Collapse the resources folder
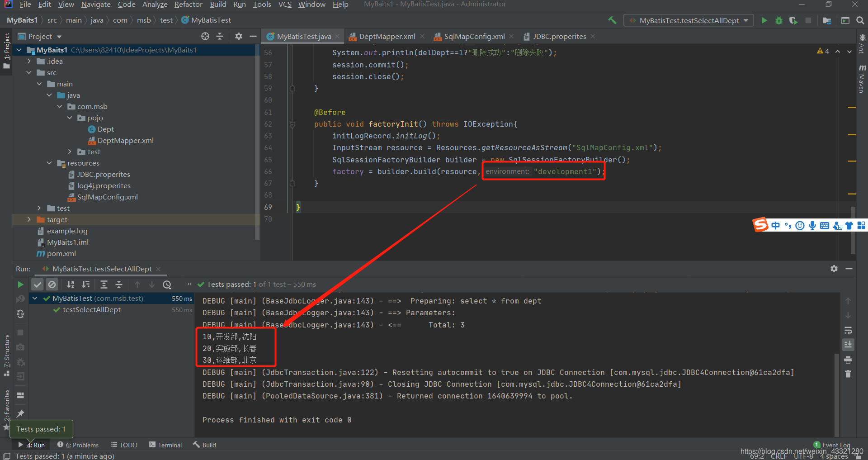 tap(49, 163)
